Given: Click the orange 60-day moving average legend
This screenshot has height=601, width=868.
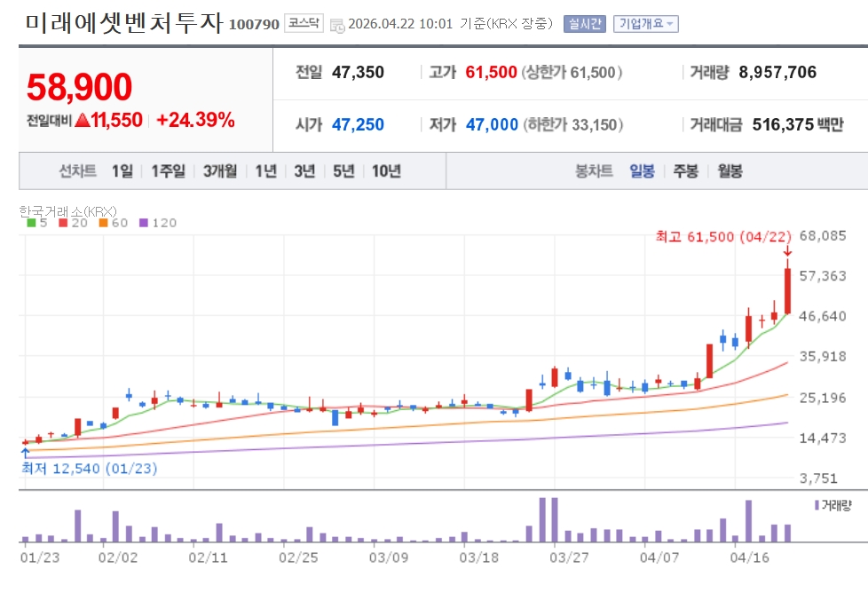Looking at the screenshot, I should pos(114,223).
